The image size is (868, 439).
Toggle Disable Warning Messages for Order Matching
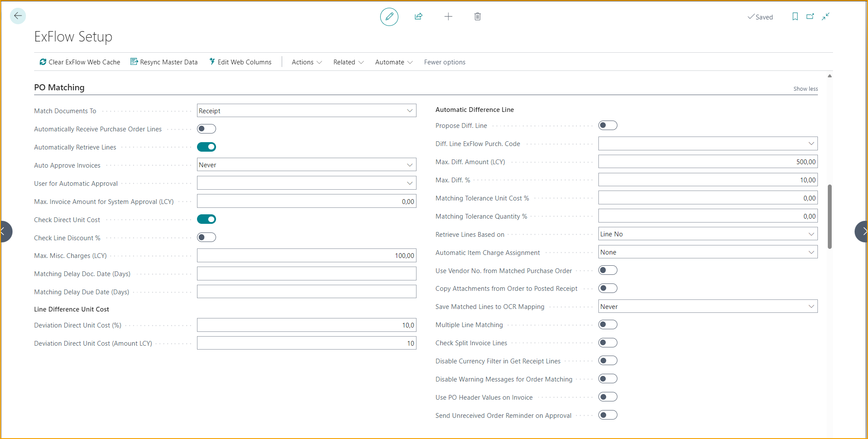[x=608, y=379]
